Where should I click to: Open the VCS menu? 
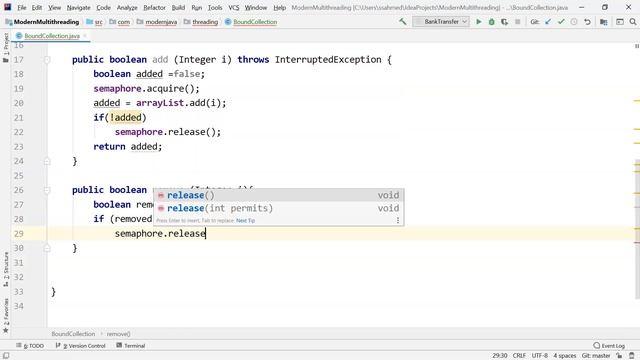tap(233, 7)
